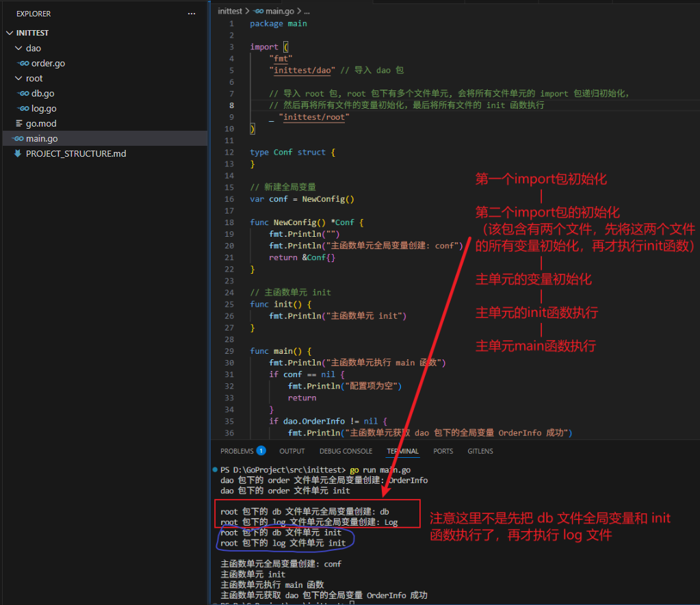Open db.go file in the tree
700x605 pixels.
[x=43, y=93]
